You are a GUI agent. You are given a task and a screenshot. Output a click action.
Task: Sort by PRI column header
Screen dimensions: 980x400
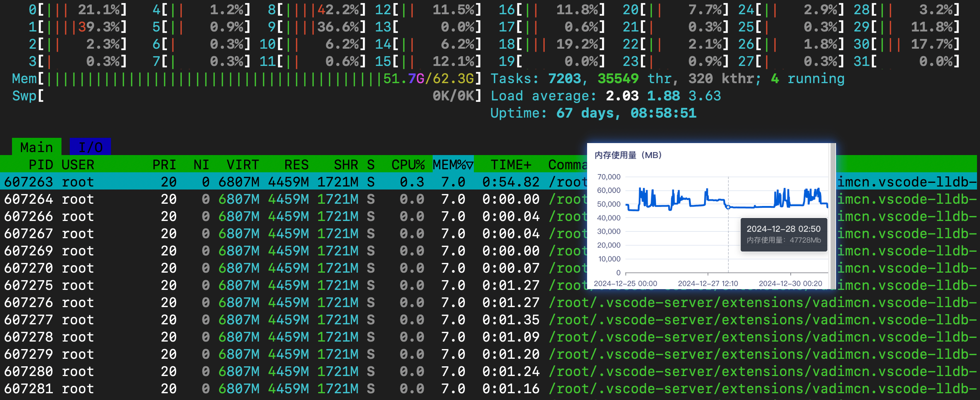[164, 165]
